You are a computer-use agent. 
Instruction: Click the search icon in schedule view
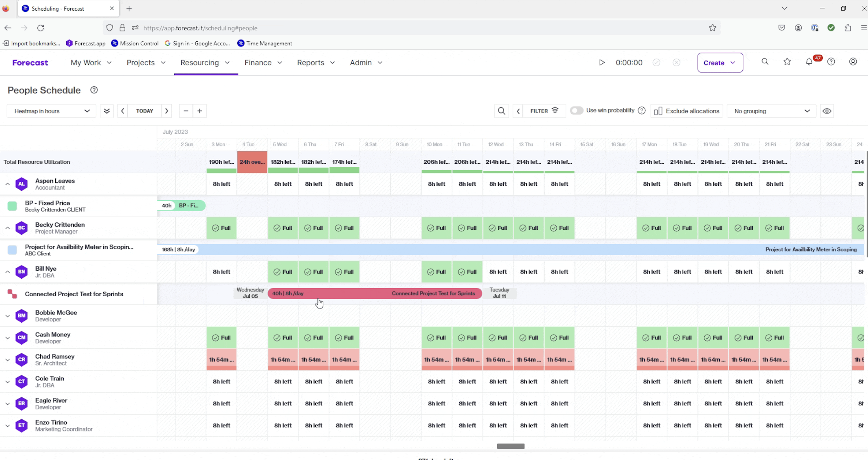click(501, 110)
